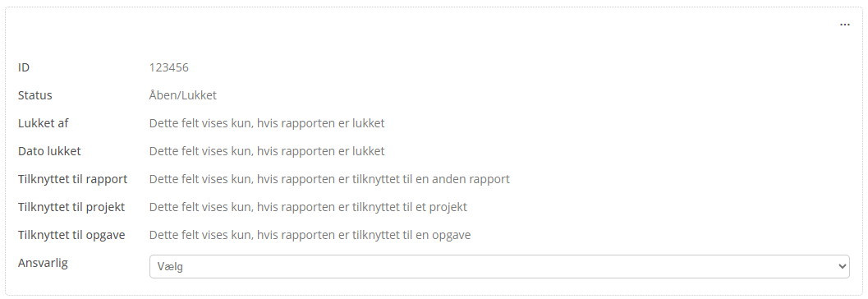Click the Dato lukket description text
The width and height of the screenshot is (868, 299).
tap(267, 151)
